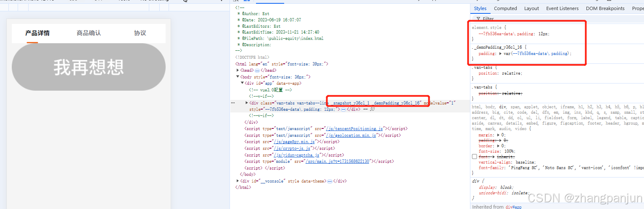Collapse the body element triangle
The width and height of the screenshot is (644, 209).
(x=238, y=77)
